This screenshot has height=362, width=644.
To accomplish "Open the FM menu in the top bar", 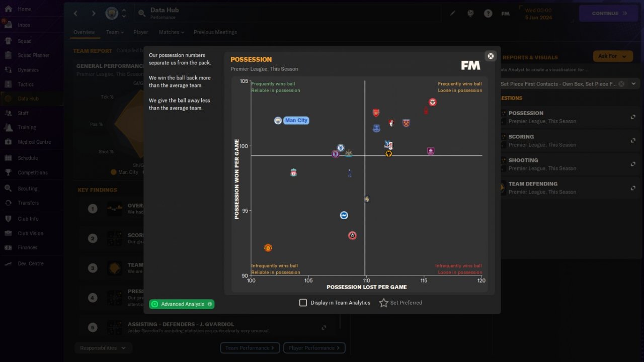I will pyautogui.click(x=506, y=14).
